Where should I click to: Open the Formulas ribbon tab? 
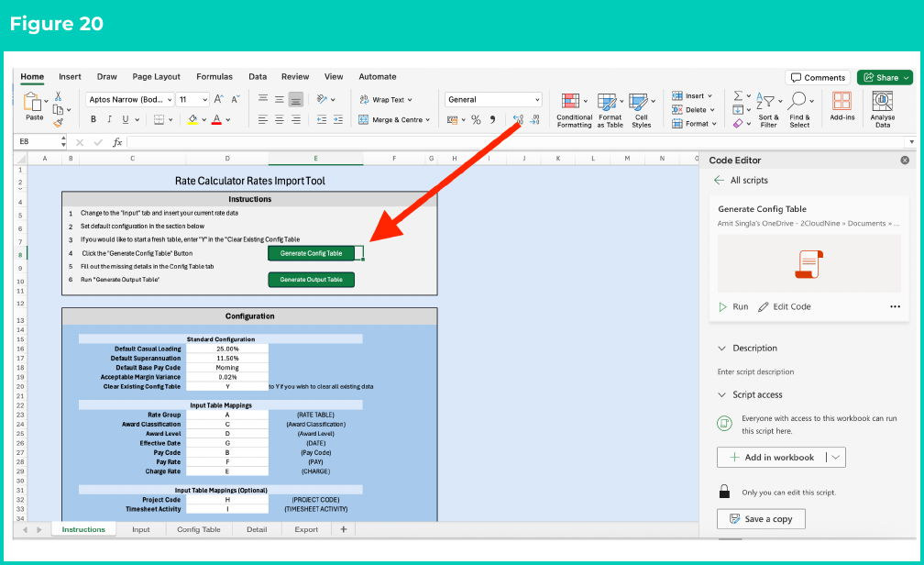click(214, 77)
